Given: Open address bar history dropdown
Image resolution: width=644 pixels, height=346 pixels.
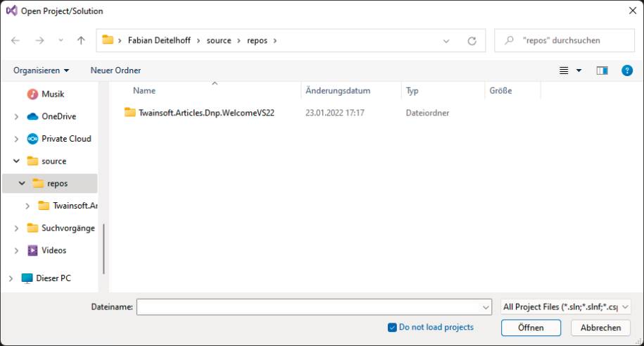Looking at the screenshot, I should 446,41.
